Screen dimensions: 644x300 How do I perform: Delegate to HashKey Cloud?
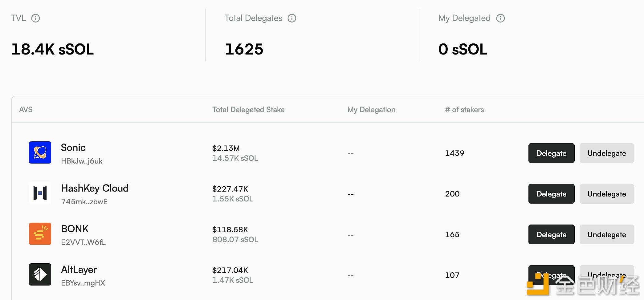(x=551, y=194)
